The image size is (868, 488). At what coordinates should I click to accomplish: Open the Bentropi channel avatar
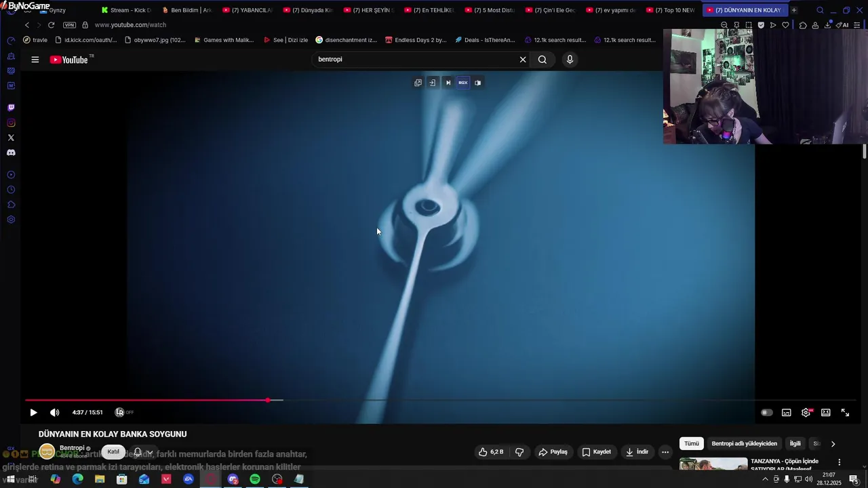(47, 452)
